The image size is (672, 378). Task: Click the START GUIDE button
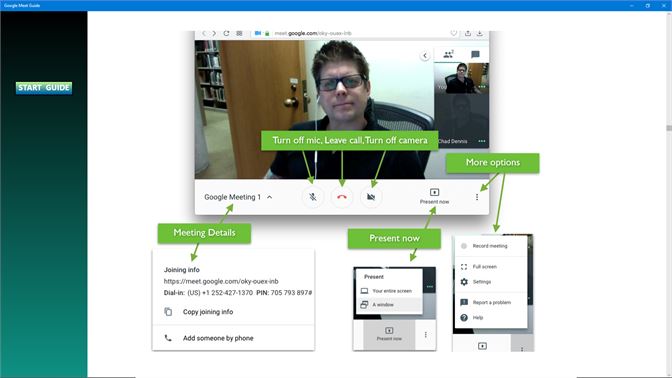(44, 88)
